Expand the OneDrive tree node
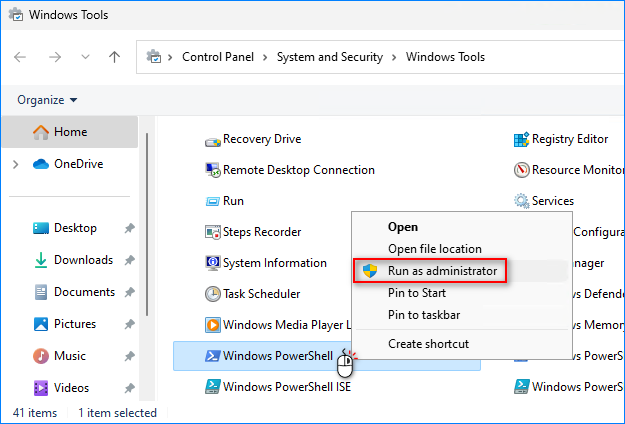625x424 pixels. point(16,164)
